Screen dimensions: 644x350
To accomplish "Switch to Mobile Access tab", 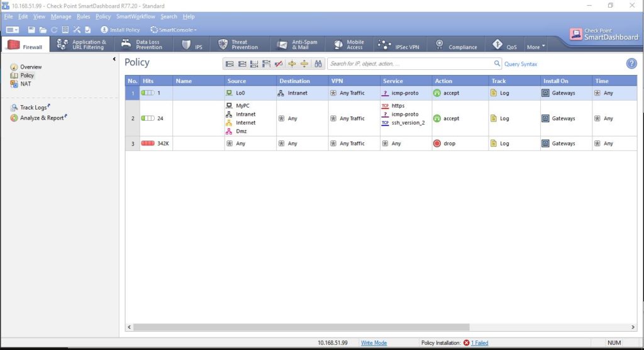I will (349, 45).
